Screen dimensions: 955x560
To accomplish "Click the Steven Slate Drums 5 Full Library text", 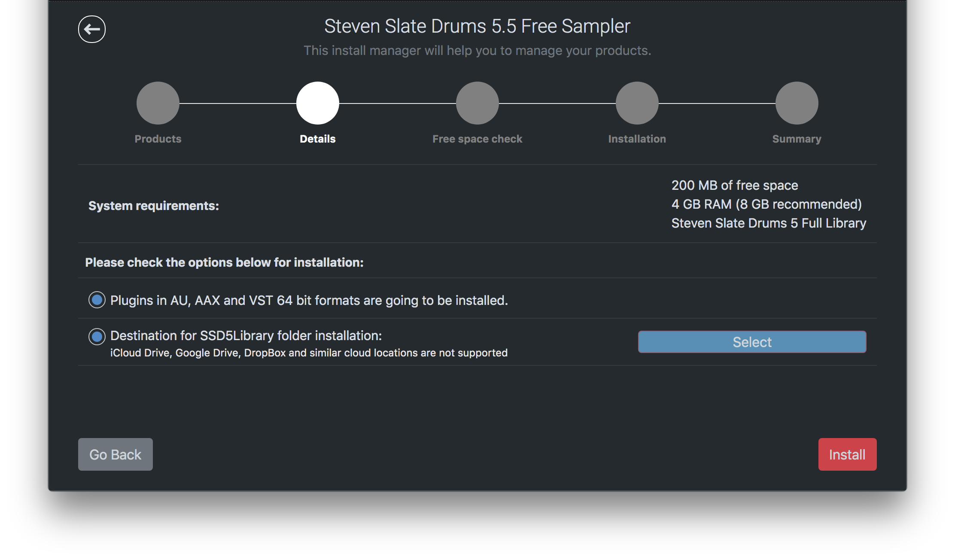I will coord(769,223).
